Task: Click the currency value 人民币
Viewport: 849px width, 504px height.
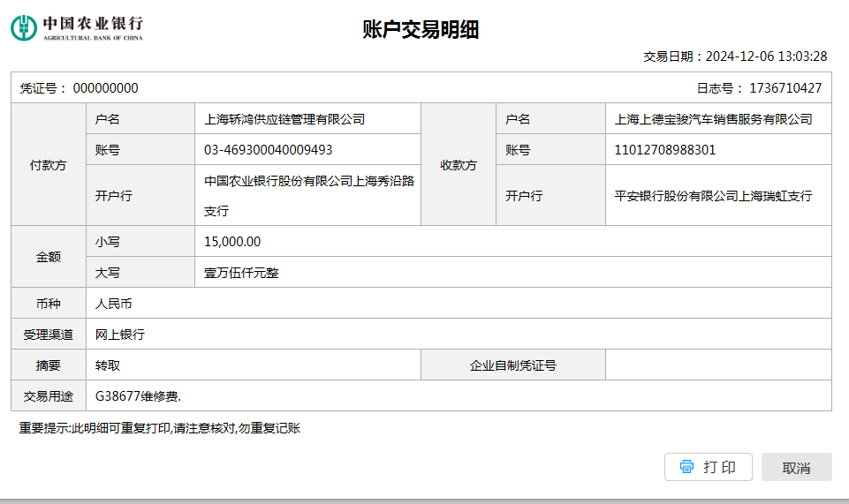Action: click(x=113, y=304)
